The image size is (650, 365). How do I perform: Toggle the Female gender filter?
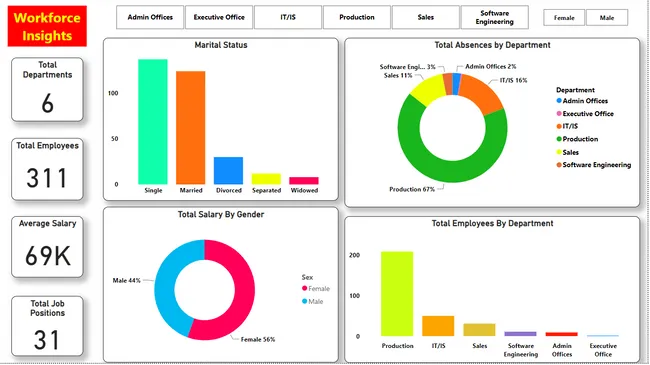[x=564, y=18]
